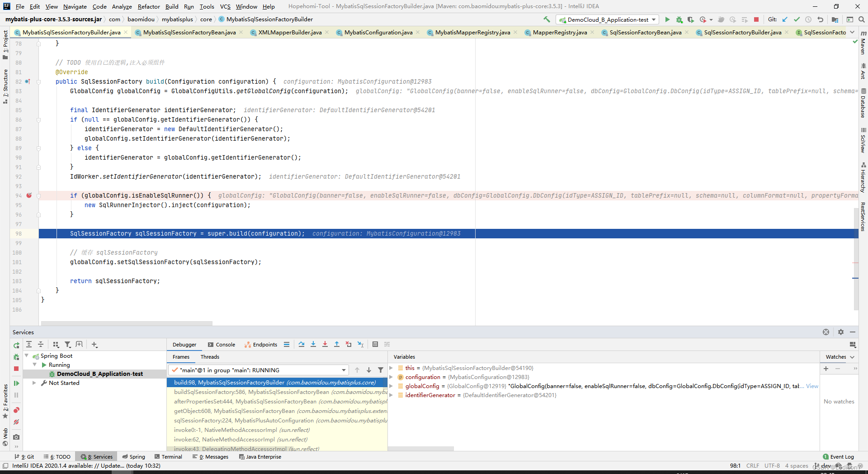Click the UTF-8 encoding in status bar

pos(772,466)
